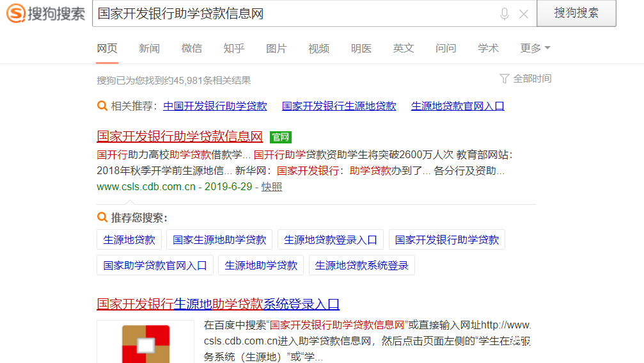Viewport: 644px width, 363px height.
Task: Expand the 更多 dropdown
Action: [535, 49]
